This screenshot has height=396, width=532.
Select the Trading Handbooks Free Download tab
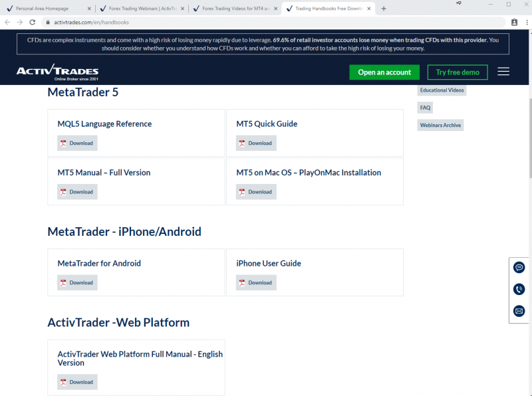point(328,9)
